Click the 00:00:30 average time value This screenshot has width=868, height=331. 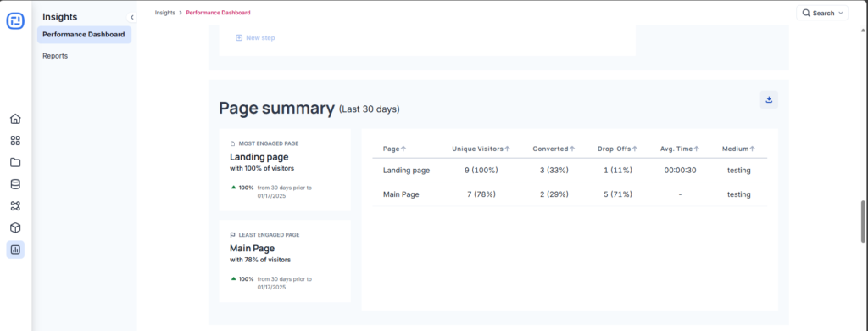[680, 171]
